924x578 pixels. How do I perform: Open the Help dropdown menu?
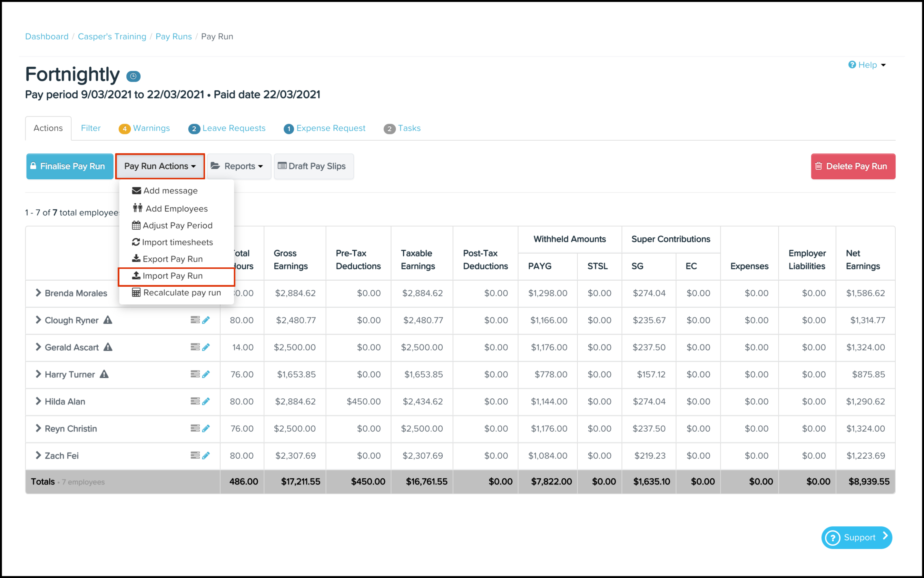click(x=867, y=65)
